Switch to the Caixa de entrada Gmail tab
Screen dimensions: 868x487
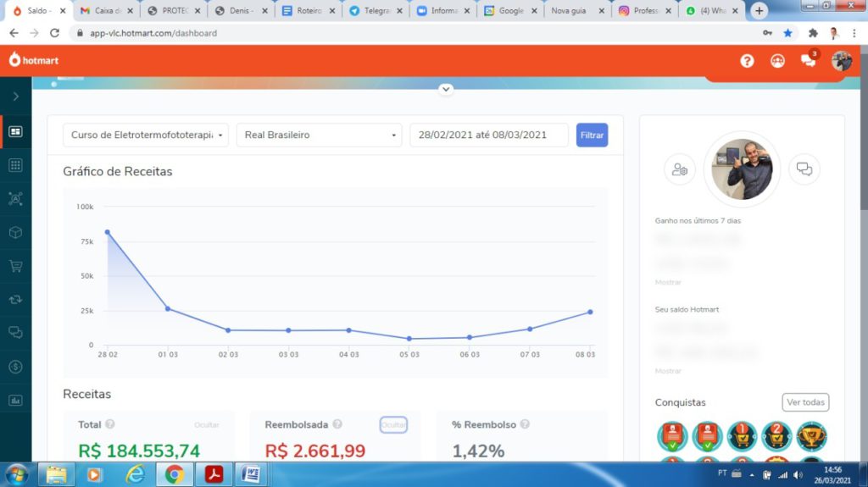pyautogui.click(x=106, y=10)
